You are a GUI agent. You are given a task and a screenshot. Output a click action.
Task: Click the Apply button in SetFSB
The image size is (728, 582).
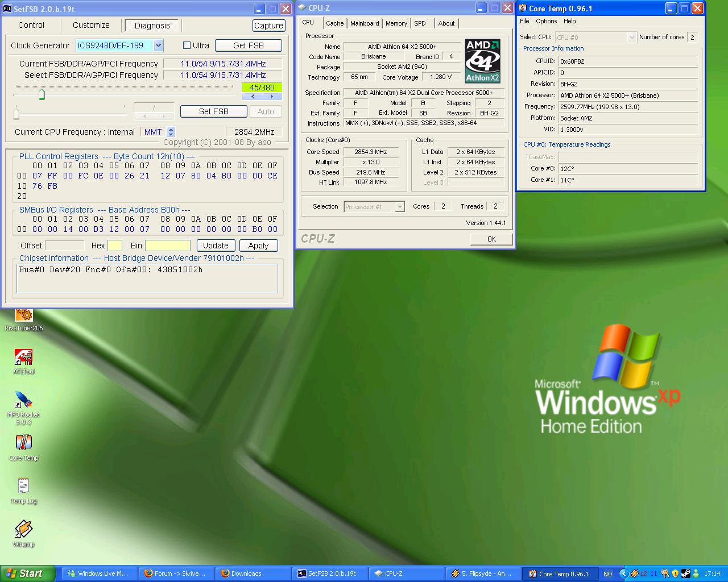[x=258, y=246]
